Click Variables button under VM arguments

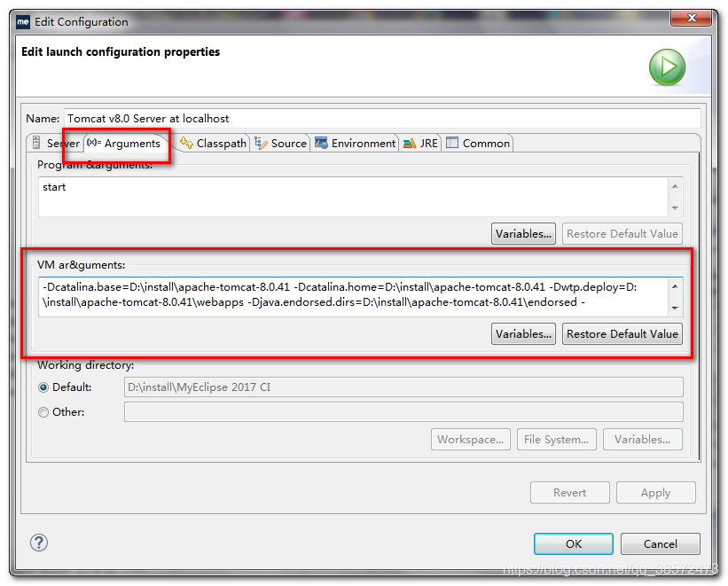click(x=523, y=334)
